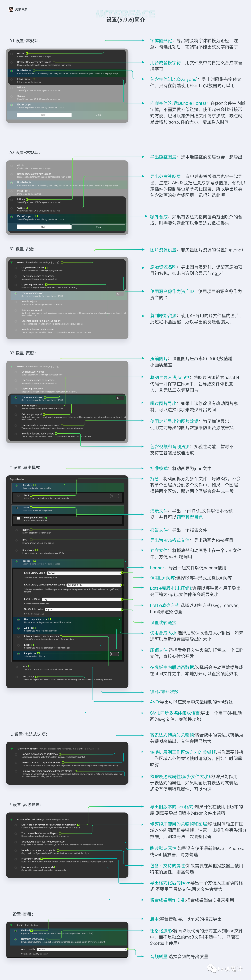
Task: Enable Convert expressions to keyframes
Action: [x=16, y=755]
